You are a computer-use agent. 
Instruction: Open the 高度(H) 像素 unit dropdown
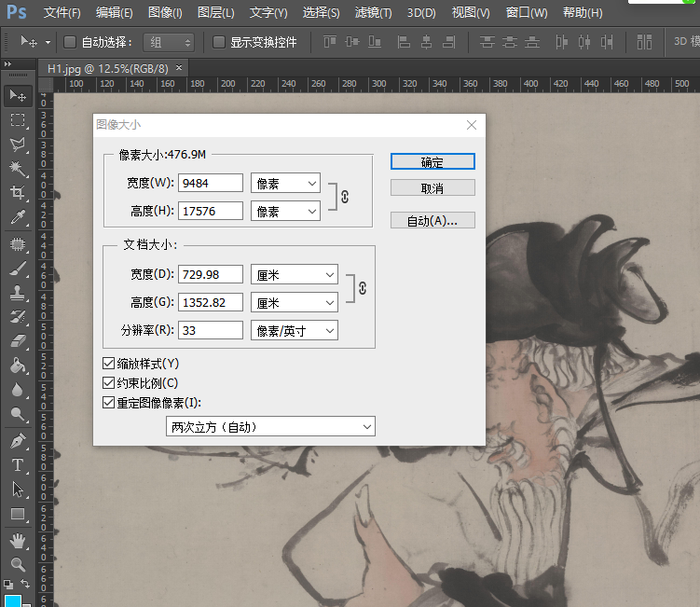(x=285, y=211)
